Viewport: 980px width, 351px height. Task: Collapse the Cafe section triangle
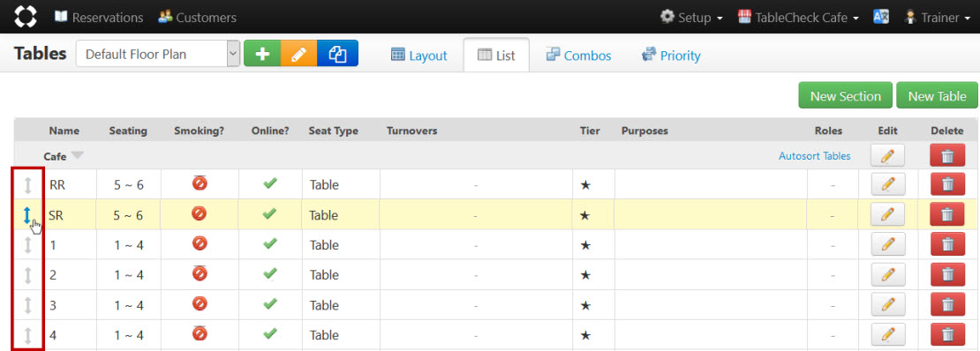coord(77,155)
